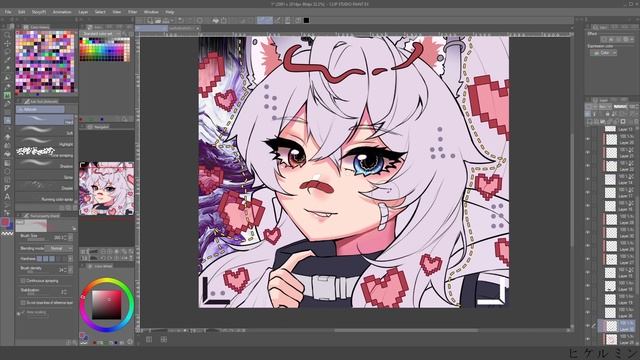The image size is (640, 360).
Task: Open the Standard color set dropdown
Action: coord(101,34)
